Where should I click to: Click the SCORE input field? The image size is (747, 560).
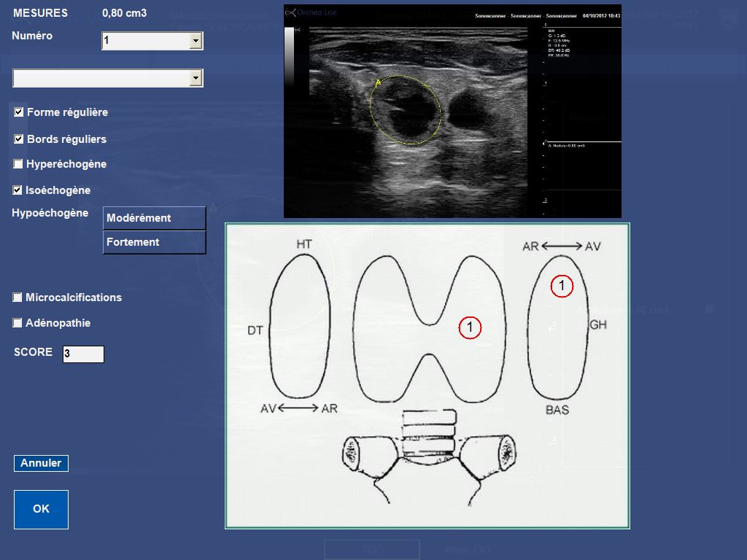(83, 354)
